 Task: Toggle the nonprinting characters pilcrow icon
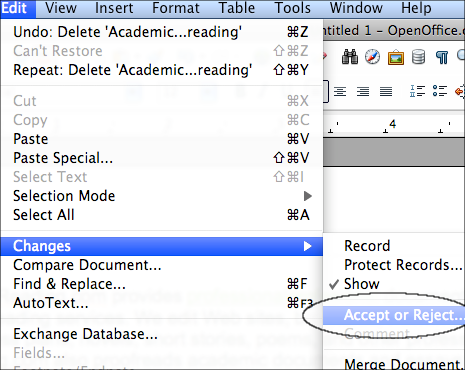click(442, 57)
